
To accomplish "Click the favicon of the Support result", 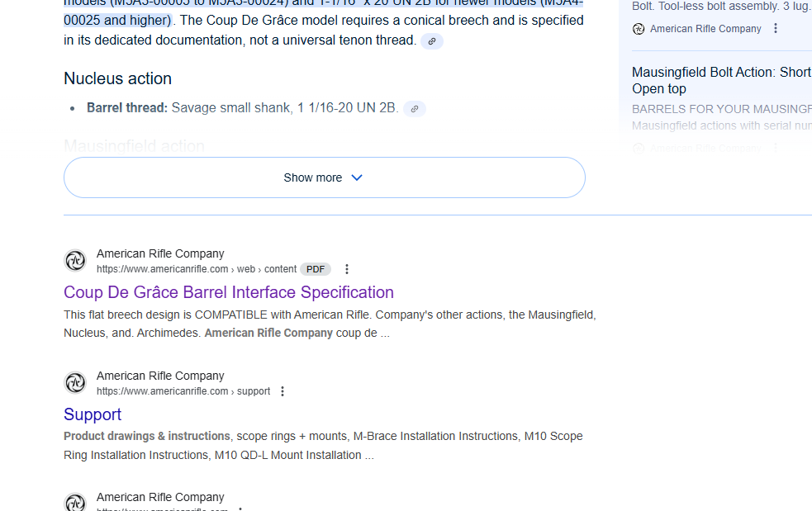I will tap(75, 383).
